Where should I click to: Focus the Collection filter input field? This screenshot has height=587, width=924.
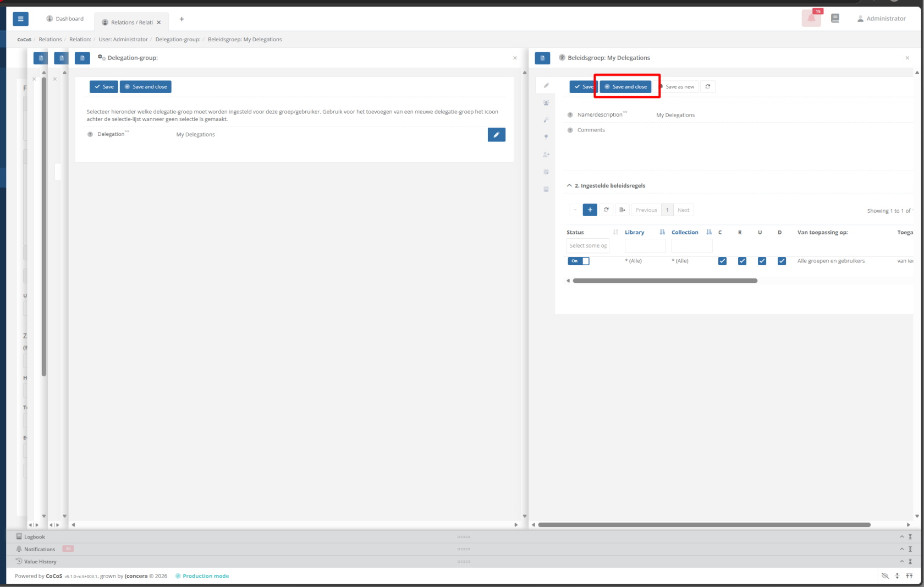tap(691, 246)
